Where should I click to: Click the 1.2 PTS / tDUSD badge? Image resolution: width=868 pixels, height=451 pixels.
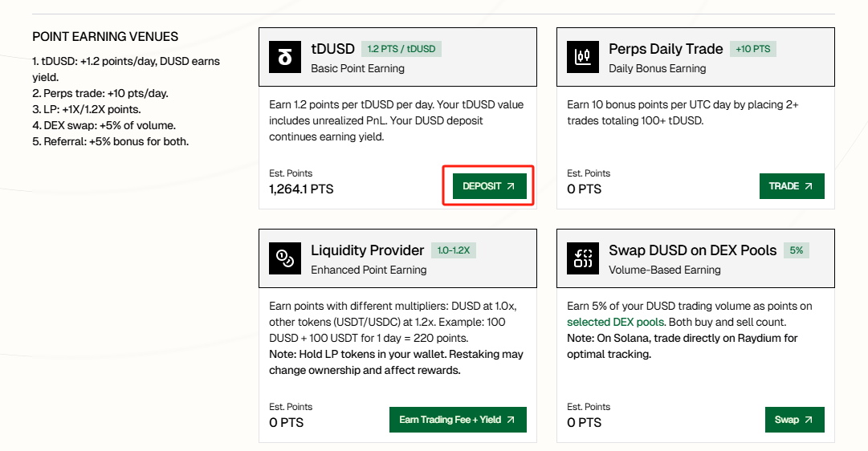point(401,49)
